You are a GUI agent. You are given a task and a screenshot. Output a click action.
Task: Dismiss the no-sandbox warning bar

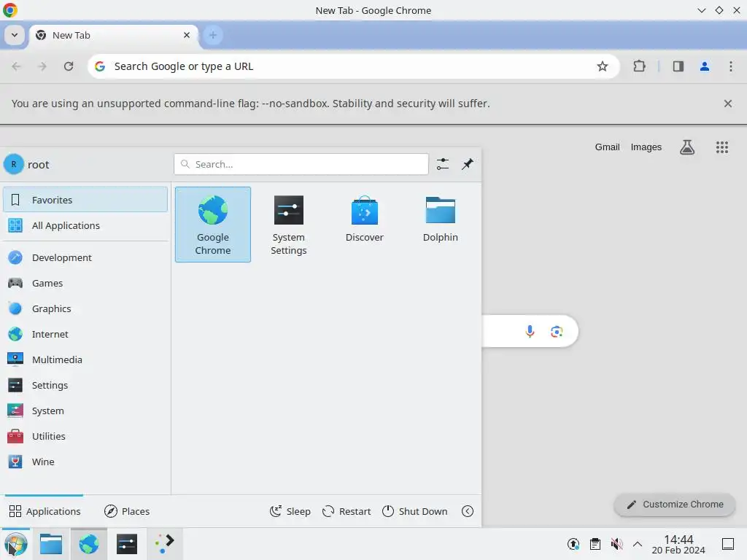click(x=727, y=104)
